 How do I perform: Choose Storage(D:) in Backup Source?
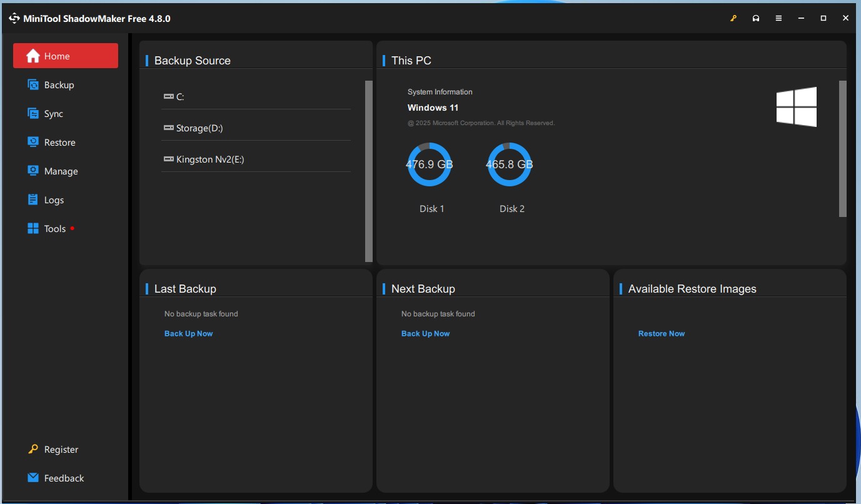(x=199, y=128)
